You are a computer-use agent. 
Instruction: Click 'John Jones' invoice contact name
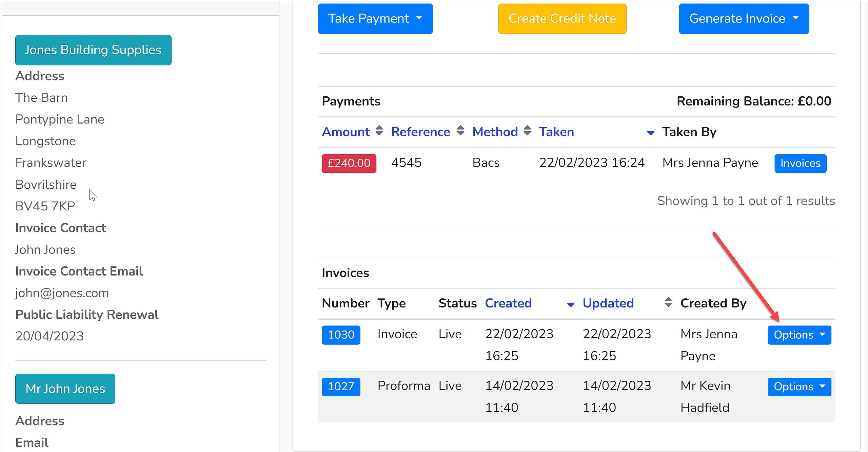coord(45,249)
